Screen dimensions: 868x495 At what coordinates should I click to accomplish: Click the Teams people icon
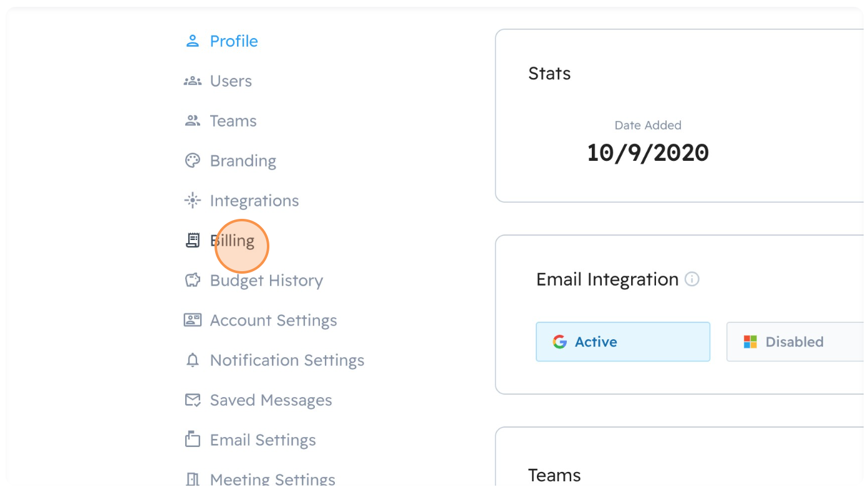click(x=193, y=121)
